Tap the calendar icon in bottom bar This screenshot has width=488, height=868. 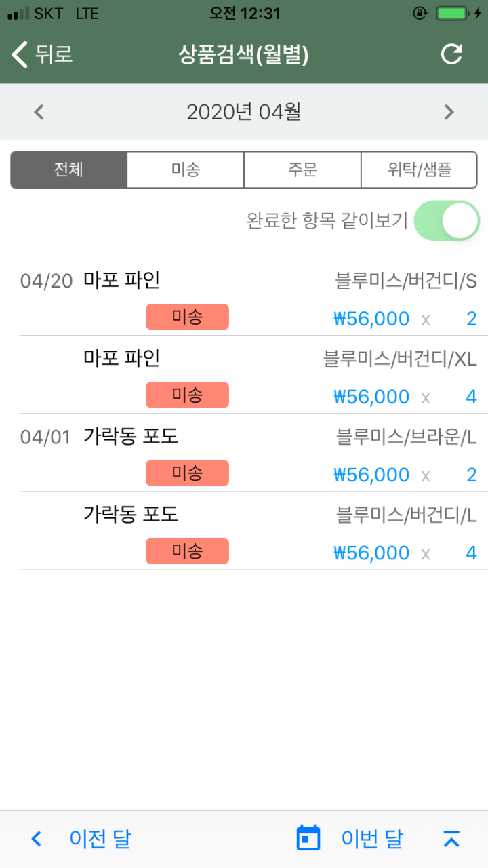(308, 839)
